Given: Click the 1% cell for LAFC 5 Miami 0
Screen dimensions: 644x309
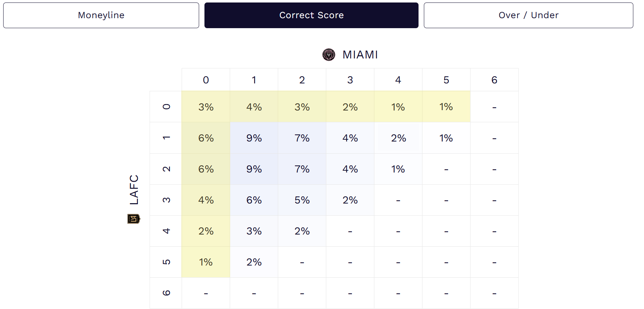Looking at the screenshot, I should click(x=206, y=262).
